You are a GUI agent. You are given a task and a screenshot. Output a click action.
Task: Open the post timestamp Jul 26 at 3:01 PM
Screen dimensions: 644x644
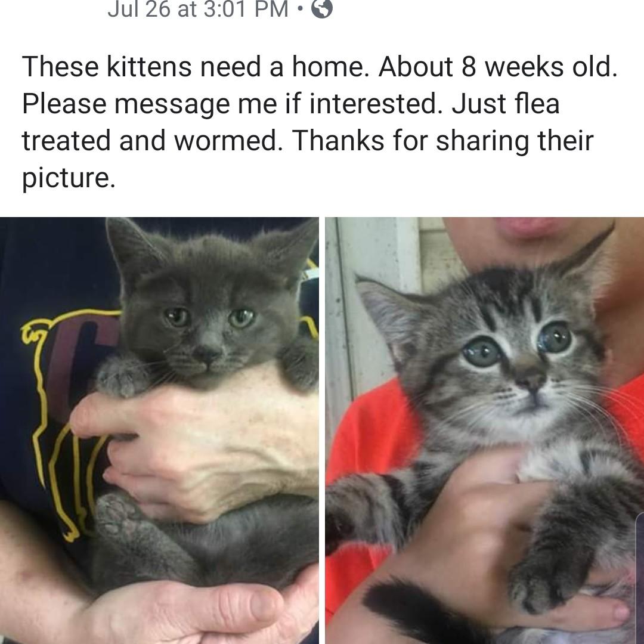[198, 9]
